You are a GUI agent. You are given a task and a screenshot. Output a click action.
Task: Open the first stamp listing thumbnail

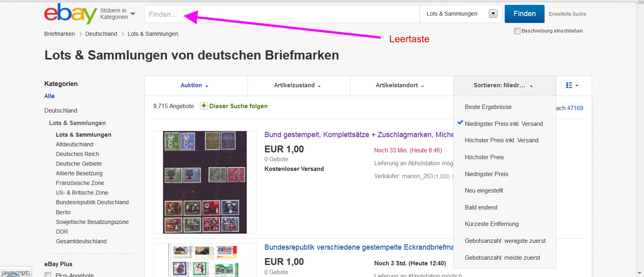[205, 182]
